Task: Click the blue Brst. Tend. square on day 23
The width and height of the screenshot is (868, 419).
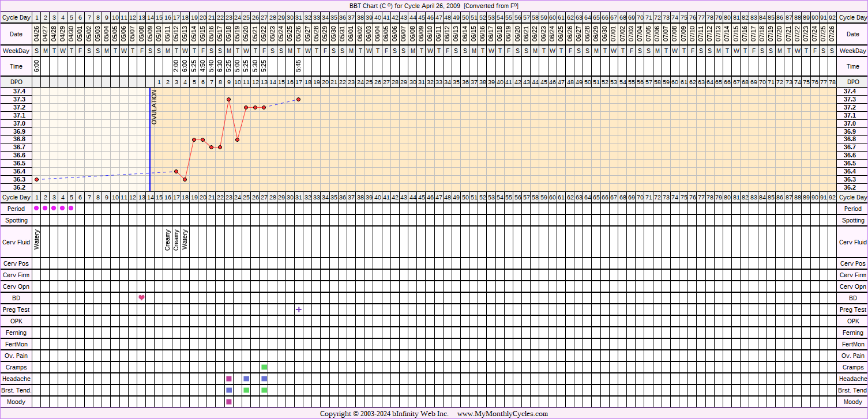Action: [229, 390]
